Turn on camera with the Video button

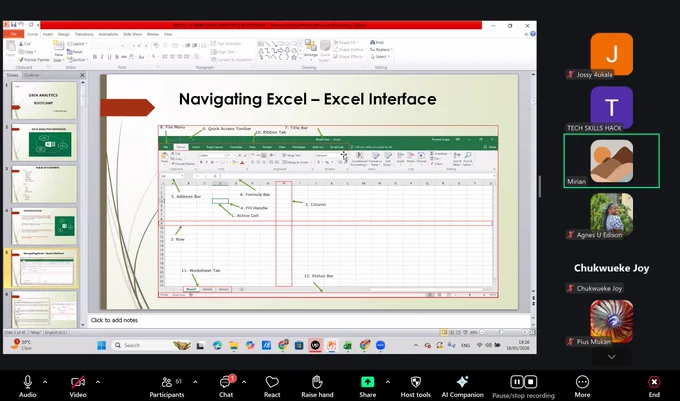coord(78,386)
